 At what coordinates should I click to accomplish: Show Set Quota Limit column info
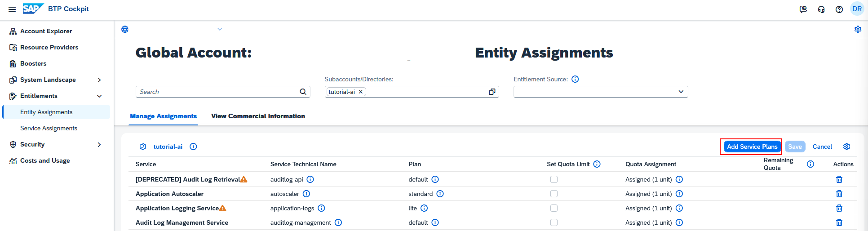pyautogui.click(x=597, y=164)
